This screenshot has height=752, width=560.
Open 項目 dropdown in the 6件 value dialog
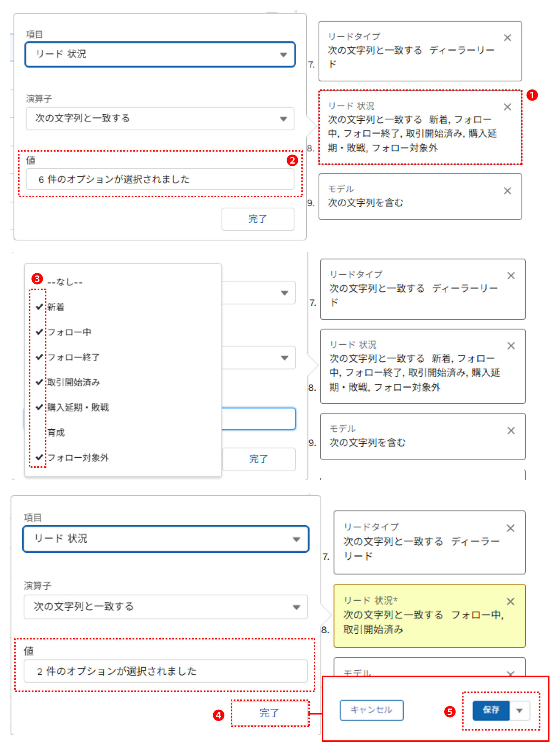tap(160, 55)
